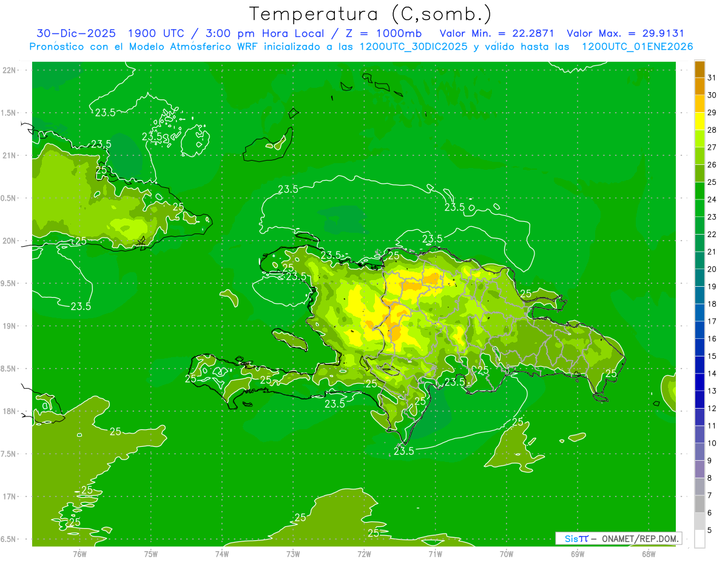728x562 pixels.
Task: Pick the orange swatch between 30 and 31
Action: (699, 87)
